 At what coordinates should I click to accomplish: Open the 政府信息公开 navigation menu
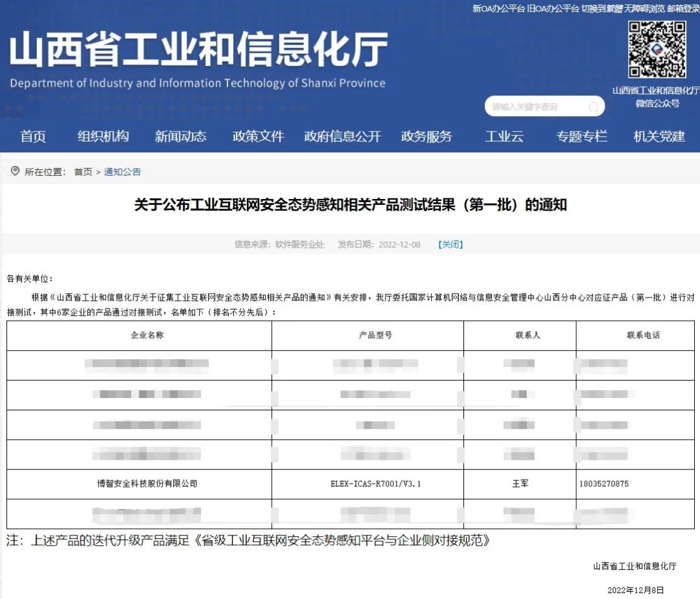(342, 136)
